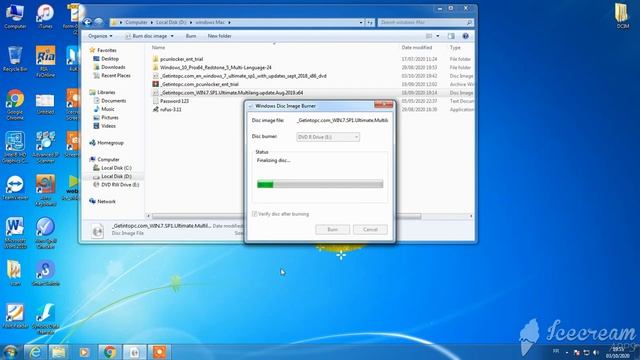Open the Foxit Reader desktop shortcut
This screenshot has width=640, height=360.
(x=15, y=316)
